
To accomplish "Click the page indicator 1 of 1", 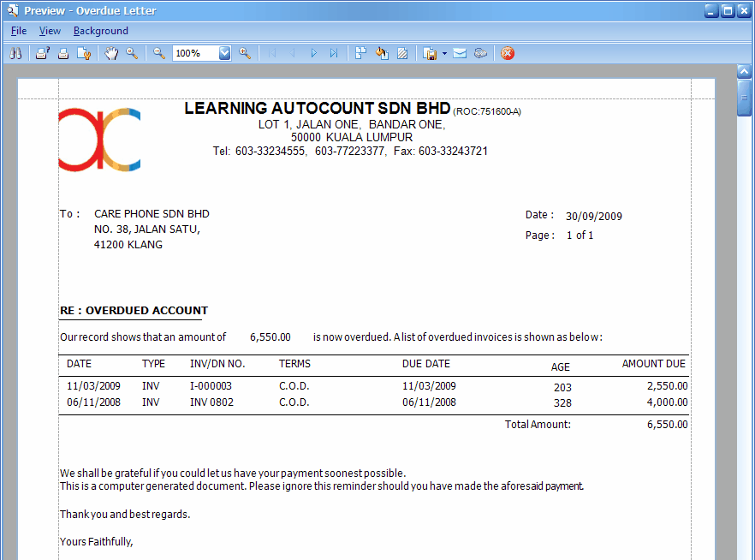I will click(580, 235).
